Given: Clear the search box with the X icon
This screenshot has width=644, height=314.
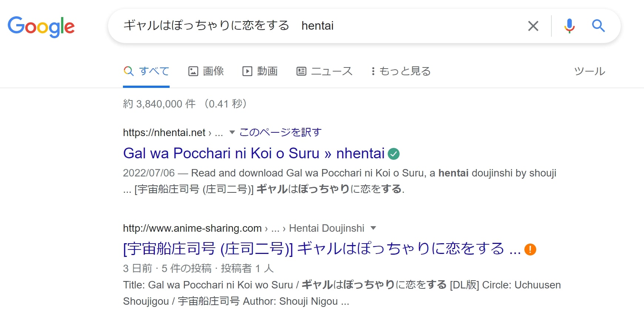Looking at the screenshot, I should point(533,26).
